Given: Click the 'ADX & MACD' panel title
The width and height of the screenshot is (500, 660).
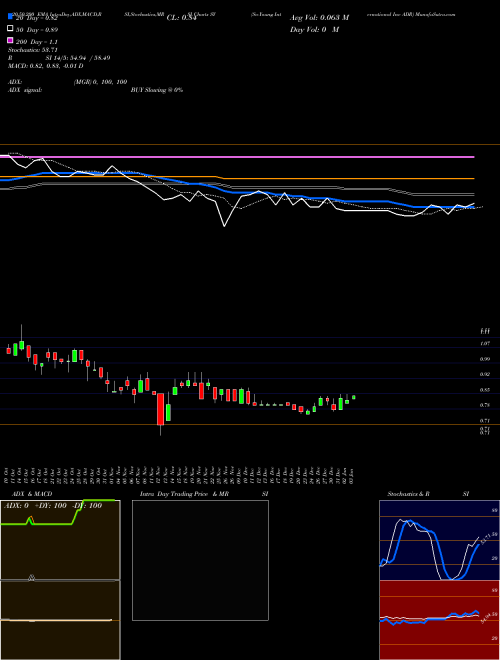Looking at the screenshot, I should (32, 494).
